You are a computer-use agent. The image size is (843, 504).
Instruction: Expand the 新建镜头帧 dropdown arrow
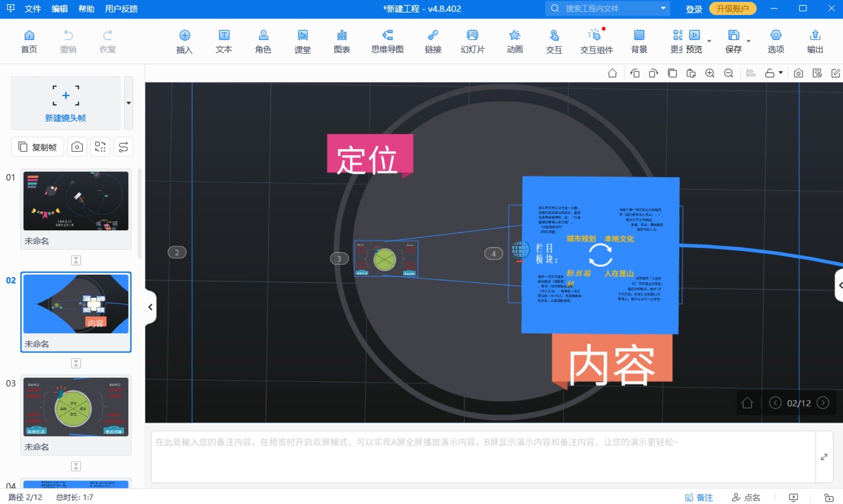point(128,103)
